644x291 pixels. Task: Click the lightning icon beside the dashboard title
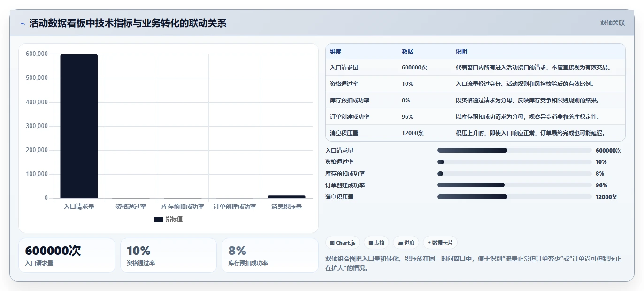(x=23, y=23)
